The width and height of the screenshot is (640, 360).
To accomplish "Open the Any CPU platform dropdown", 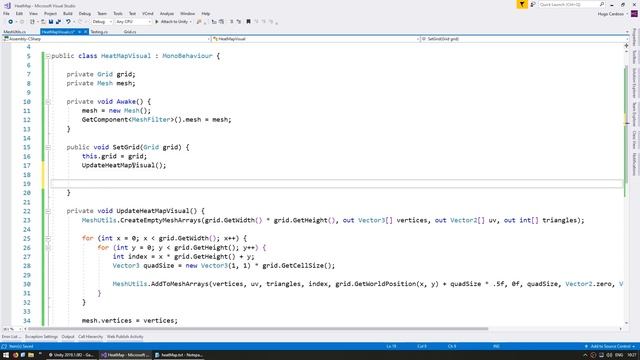I will coord(133,22).
